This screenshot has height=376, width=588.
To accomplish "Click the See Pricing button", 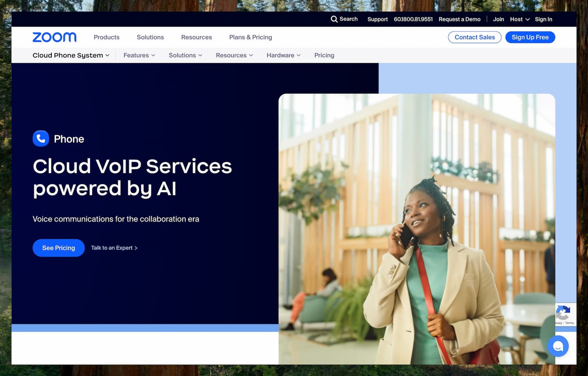I will 58,248.
